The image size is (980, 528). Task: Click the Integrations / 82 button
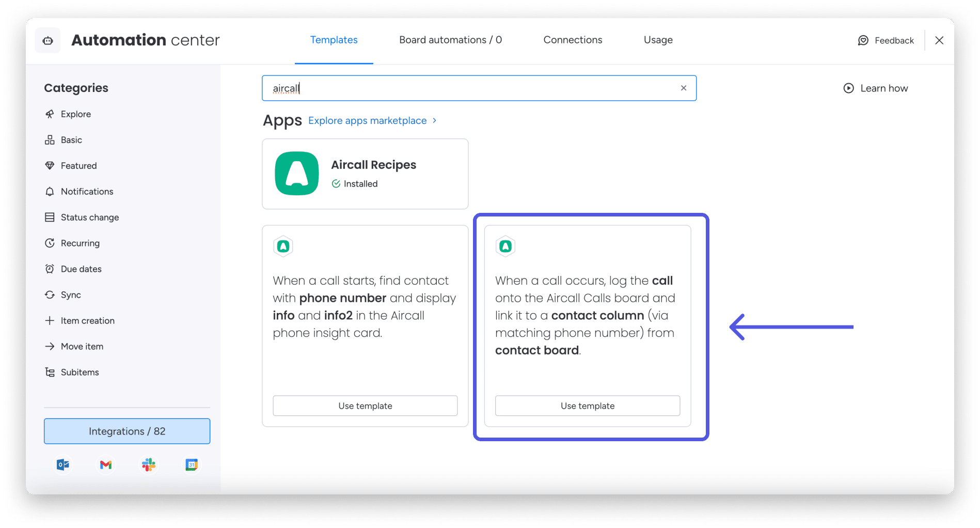click(127, 431)
